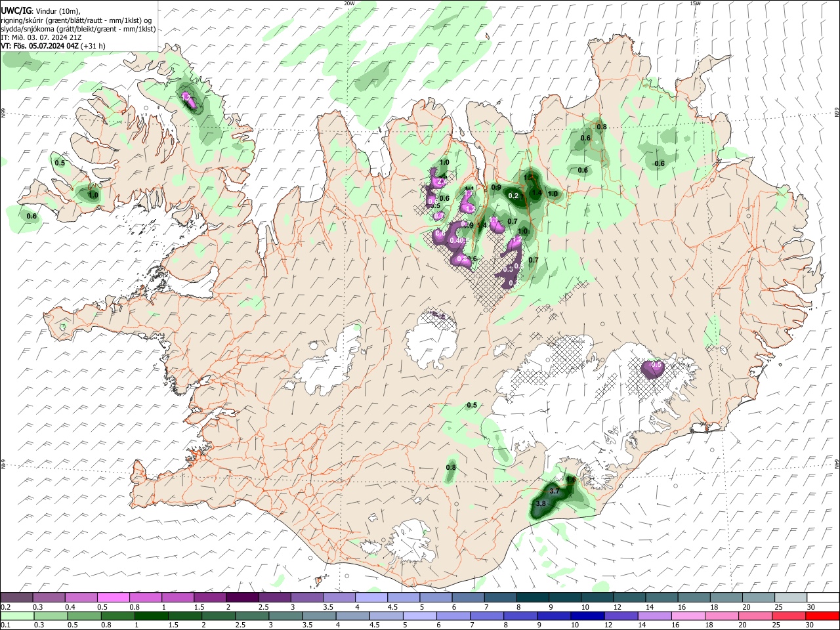Viewport: 840px width, 630px height.
Task: Click the gray-teal 18 swatch, upper scale
Action: point(725,597)
